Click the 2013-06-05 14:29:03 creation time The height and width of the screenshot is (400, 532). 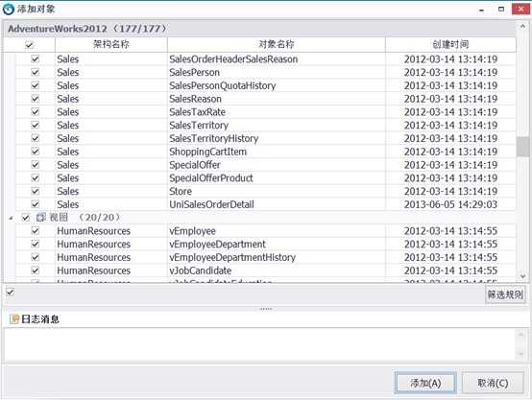click(x=450, y=204)
